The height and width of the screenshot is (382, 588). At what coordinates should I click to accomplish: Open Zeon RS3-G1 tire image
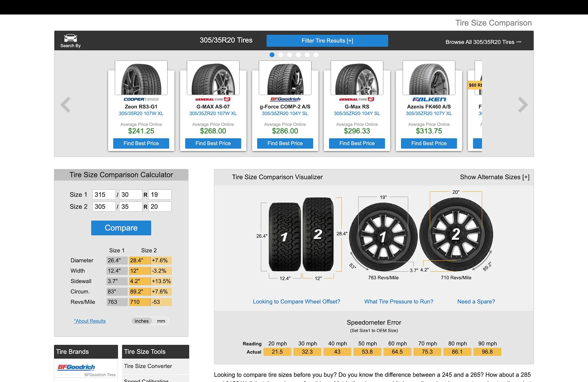[141, 78]
